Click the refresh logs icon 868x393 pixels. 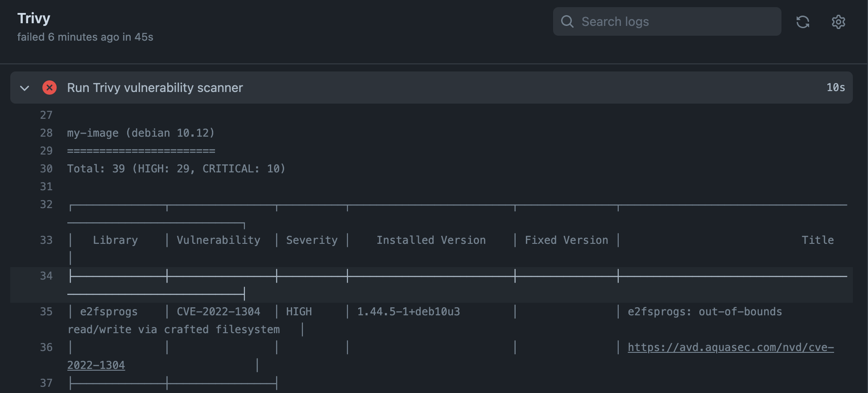(x=803, y=22)
